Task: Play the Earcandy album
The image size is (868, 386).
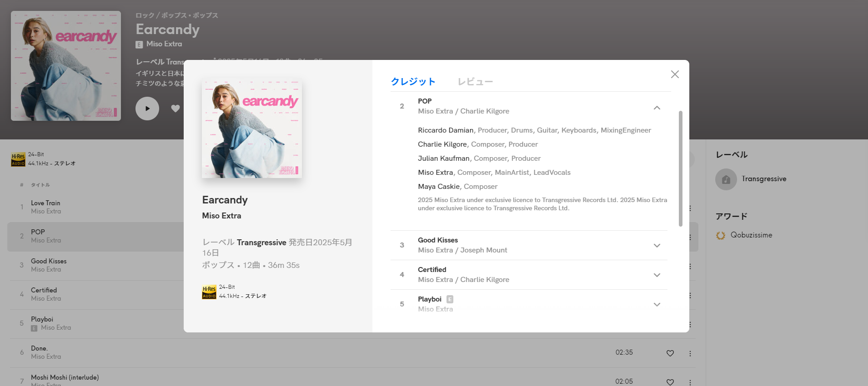Action: (x=147, y=109)
